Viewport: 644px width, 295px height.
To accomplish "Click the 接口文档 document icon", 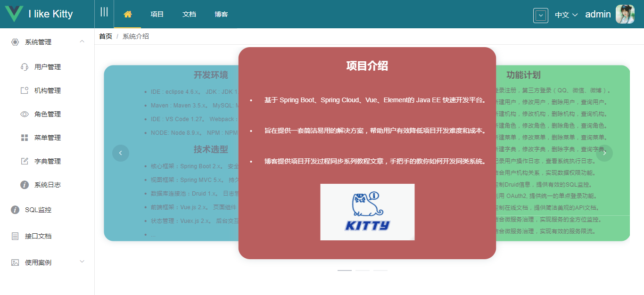I will coord(15,236).
